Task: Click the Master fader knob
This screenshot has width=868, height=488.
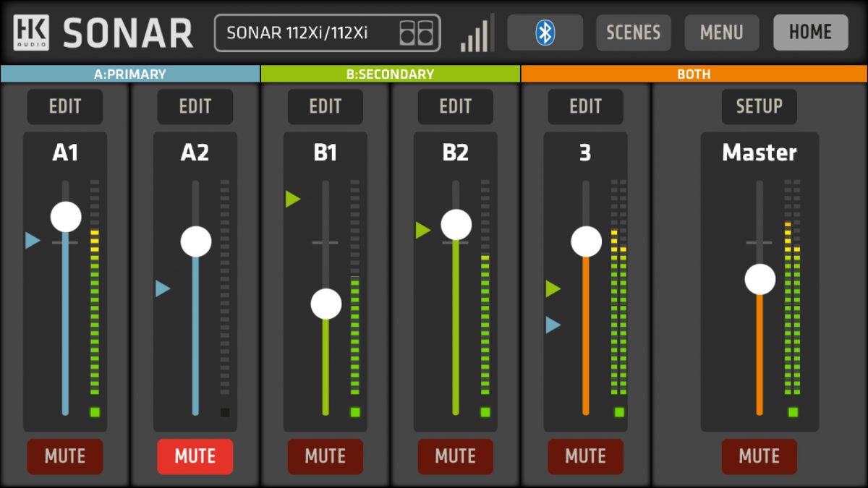Action: (760, 279)
